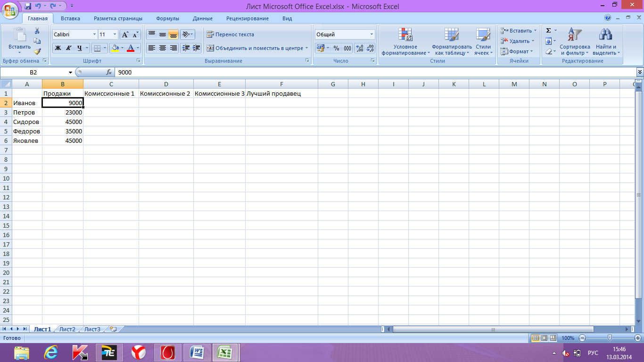644x362 pixels.
Task: Click Объединить и поместить в центре
Action: coord(257,48)
